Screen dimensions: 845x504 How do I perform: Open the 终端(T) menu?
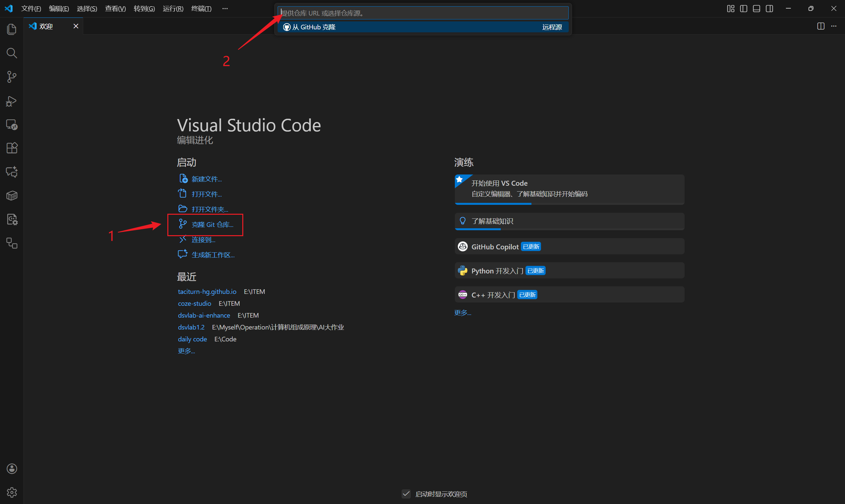coord(201,9)
